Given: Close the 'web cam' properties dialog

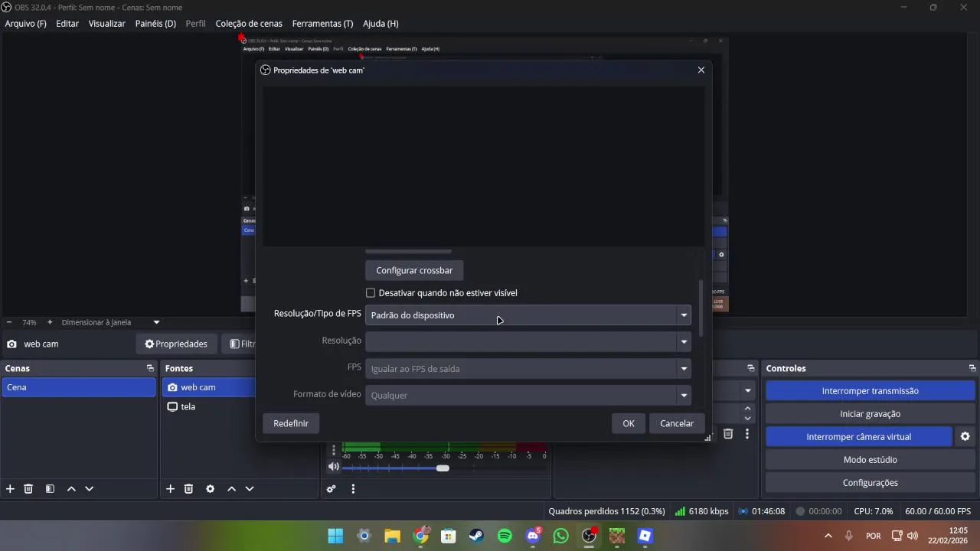Looking at the screenshot, I should [701, 70].
